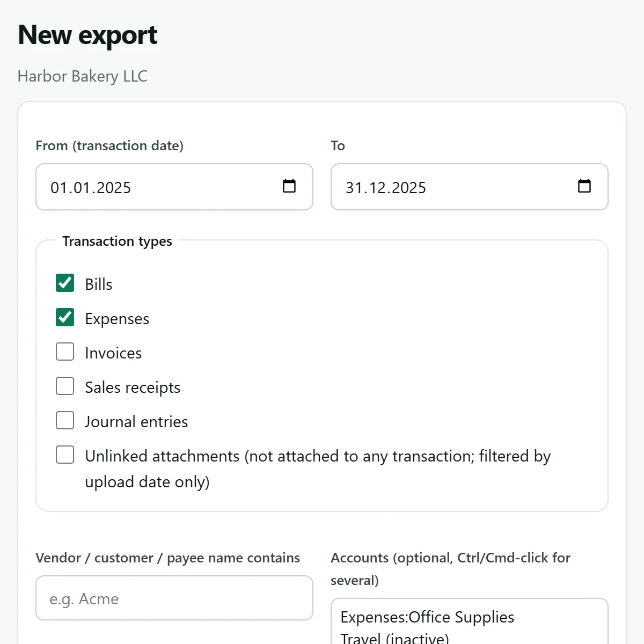Click the To date field
This screenshot has width=644, height=644.
tap(470, 187)
